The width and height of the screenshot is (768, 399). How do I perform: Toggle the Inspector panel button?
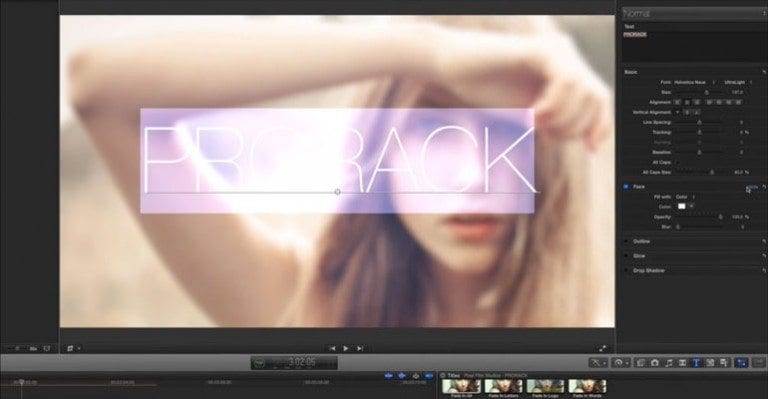[x=743, y=363]
